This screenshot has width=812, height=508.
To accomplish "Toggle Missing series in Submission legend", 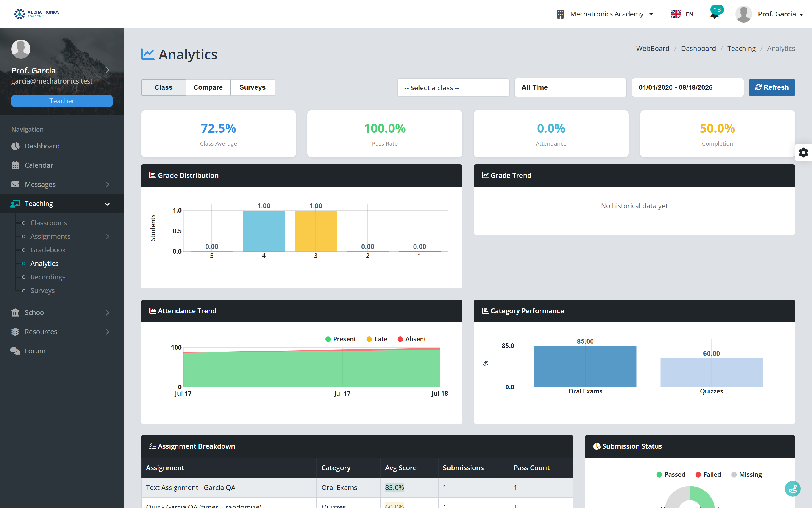I will (747, 474).
